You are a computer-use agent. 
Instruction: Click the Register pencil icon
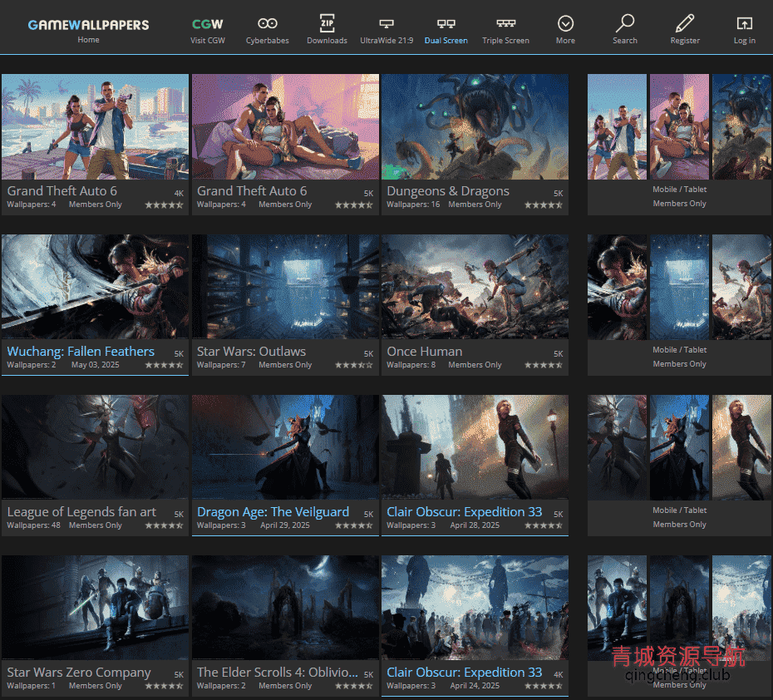tap(685, 23)
